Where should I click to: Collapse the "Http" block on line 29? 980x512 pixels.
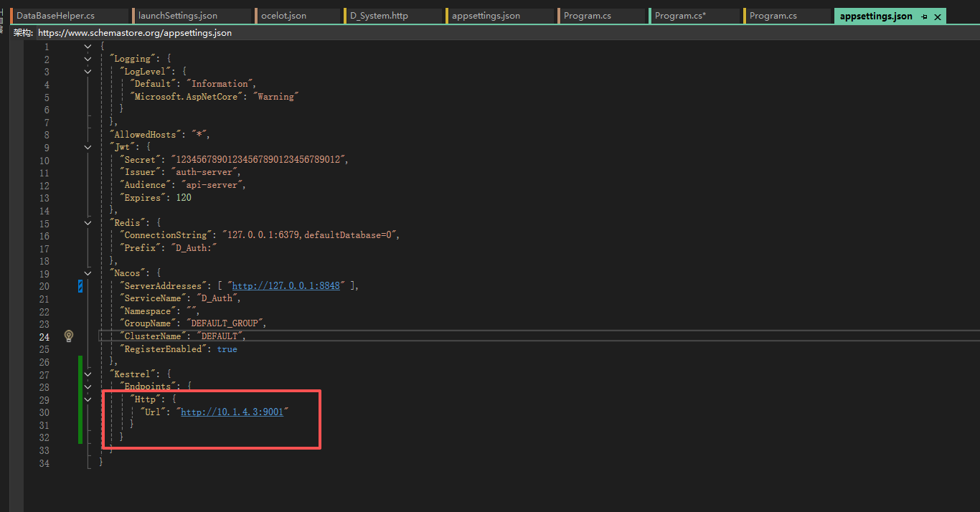click(88, 399)
